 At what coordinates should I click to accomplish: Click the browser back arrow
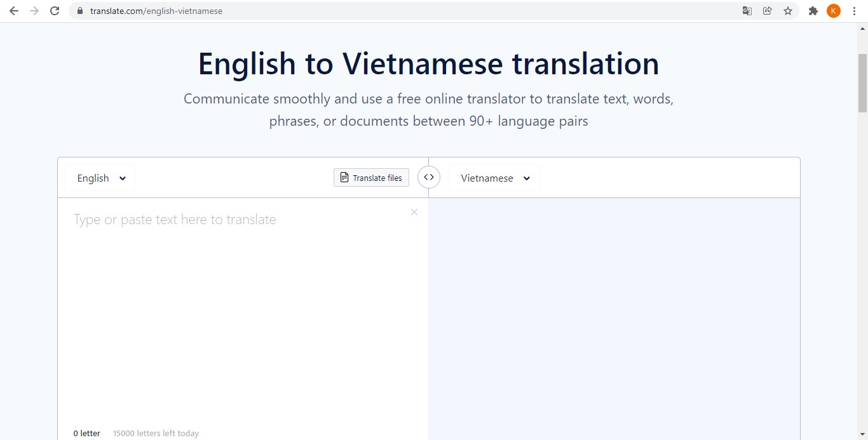point(14,11)
